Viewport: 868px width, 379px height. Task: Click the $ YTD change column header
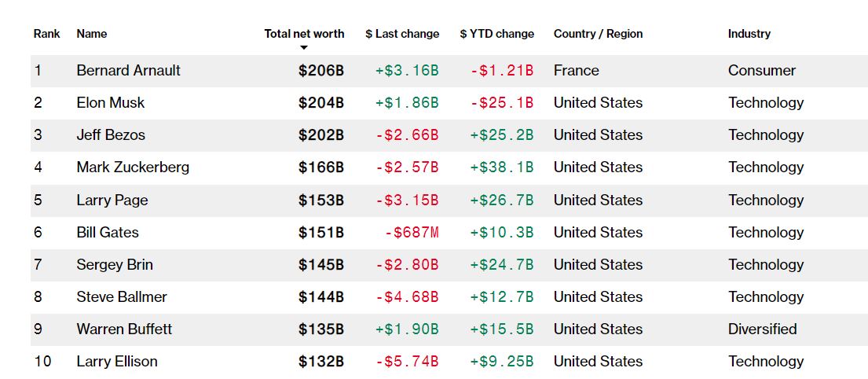pyautogui.click(x=496, y=34)
